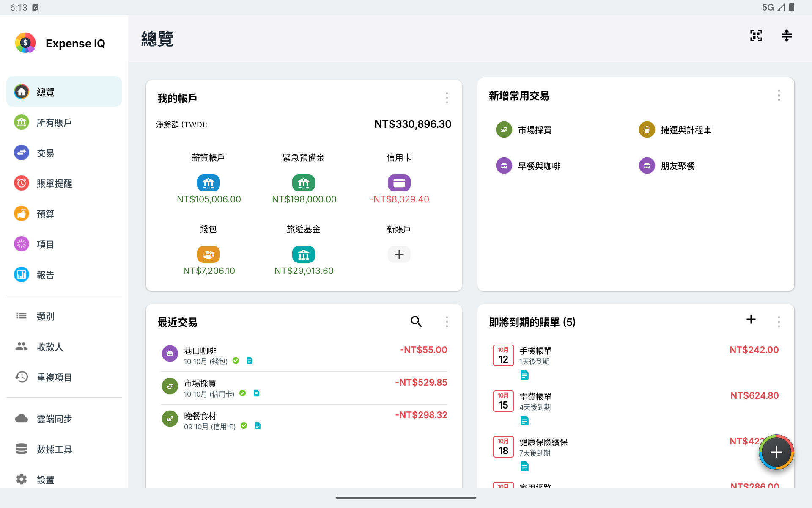Tap the bottom navigation gesture handle
The width and height of the screenshot is (812, 508).
tap(406, 498)
